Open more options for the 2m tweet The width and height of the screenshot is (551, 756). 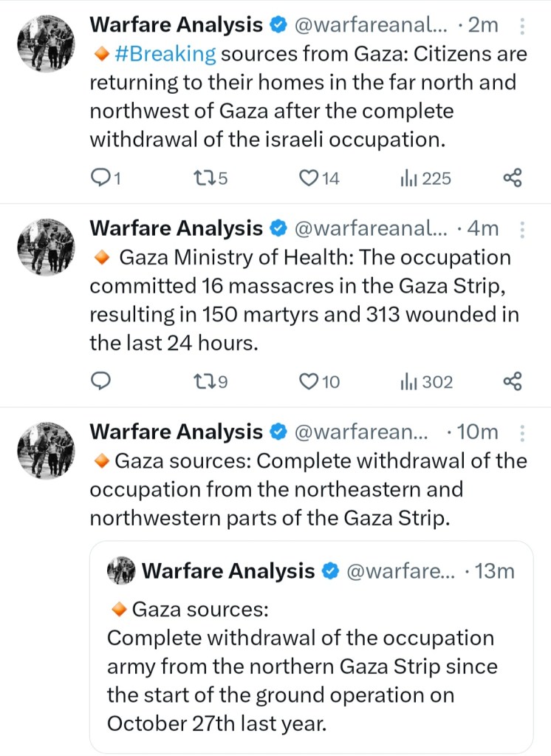click(x=523, y=27)
